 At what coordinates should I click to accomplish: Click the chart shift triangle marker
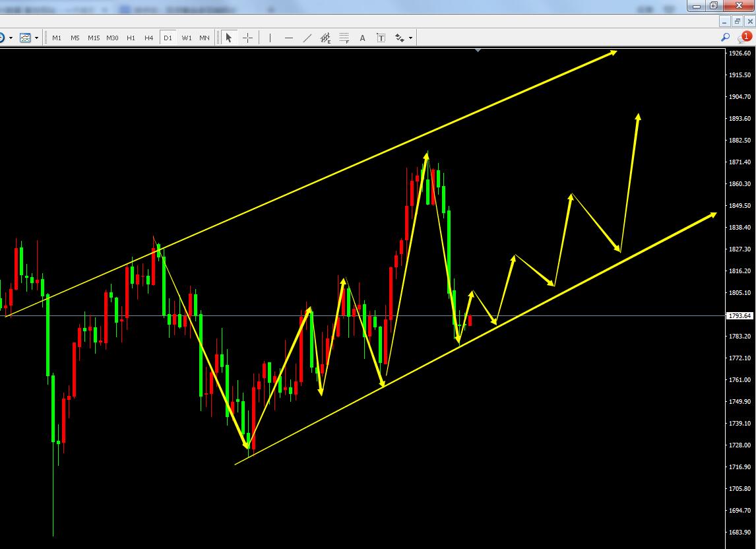(x=478, y=50)
